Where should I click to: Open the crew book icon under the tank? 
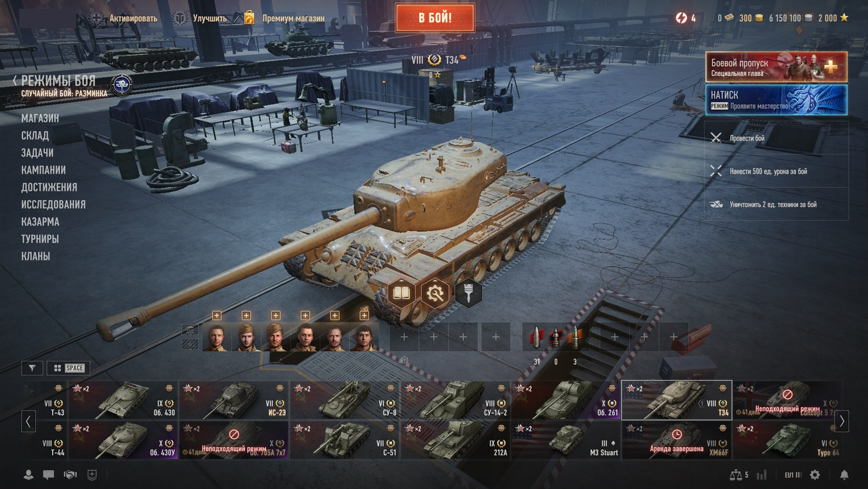point(402,294)
